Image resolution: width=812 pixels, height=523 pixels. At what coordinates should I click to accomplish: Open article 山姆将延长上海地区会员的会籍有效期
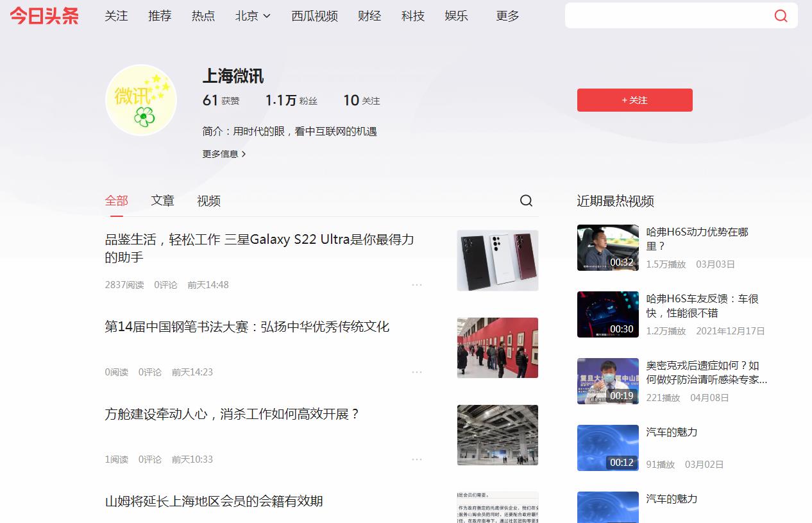[x=214, y=501]
